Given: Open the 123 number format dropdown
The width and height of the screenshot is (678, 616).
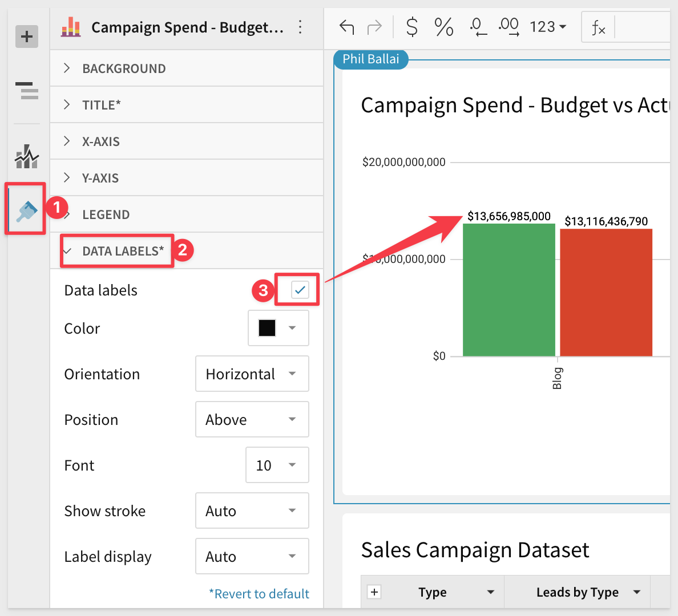Looking at the screenshot, I should click(x=548, y=27).
